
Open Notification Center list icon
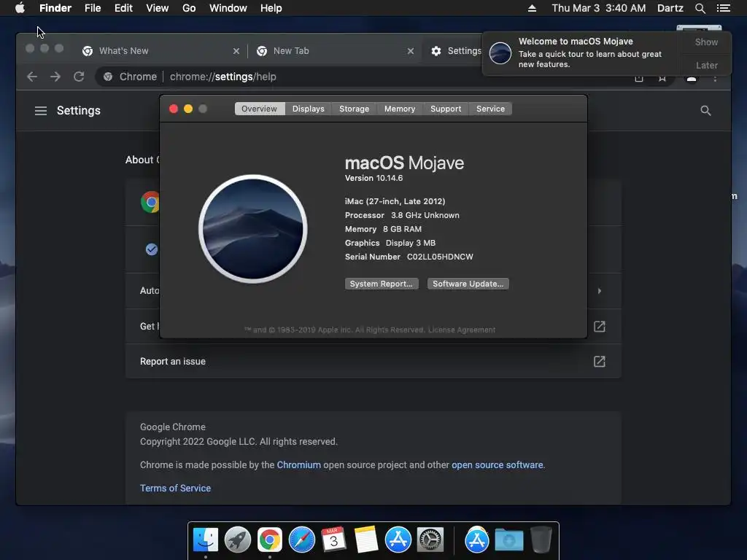(724, 8)
